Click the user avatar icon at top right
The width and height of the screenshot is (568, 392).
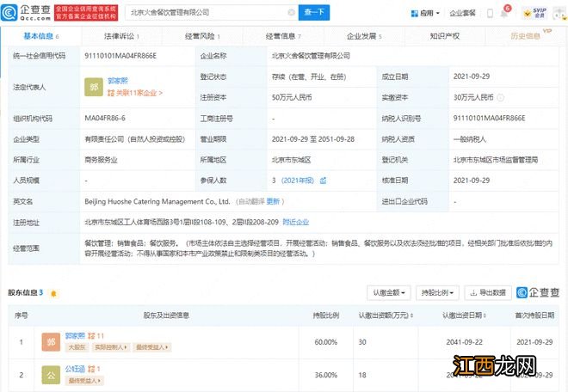pos(559,14)
